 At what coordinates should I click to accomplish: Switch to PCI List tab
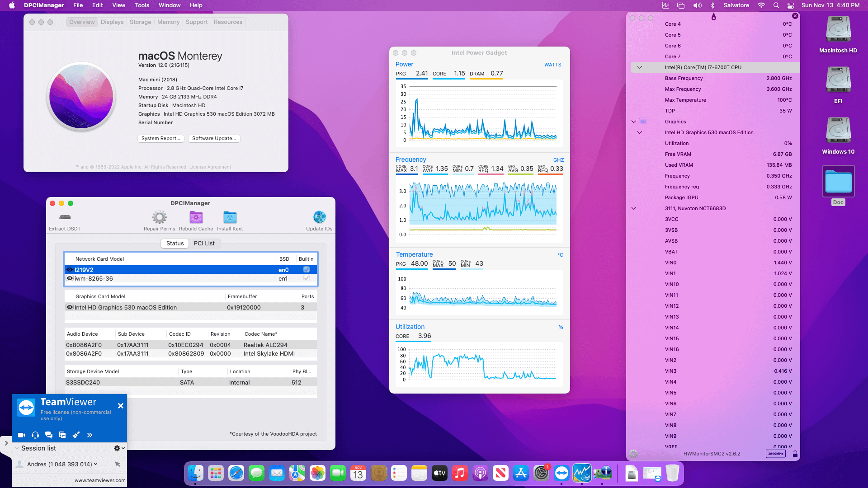[204, 243]
